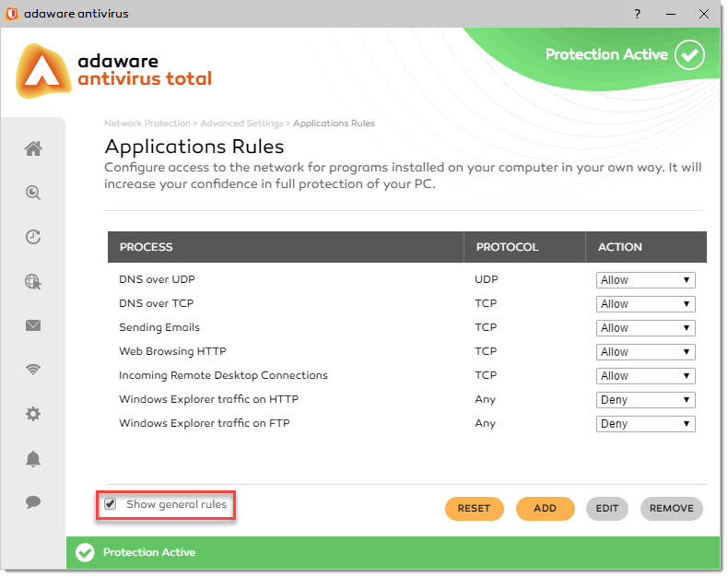
Task: Open action dropdown for Incoming Remote Desktop Connections
Action: [645, 376]
